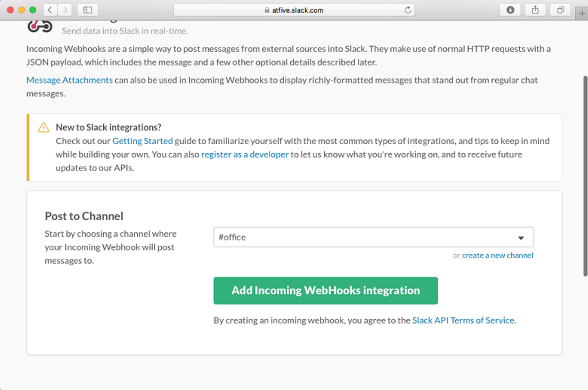
Task: Reload the page via refresh icon
Action: (408, 10)
